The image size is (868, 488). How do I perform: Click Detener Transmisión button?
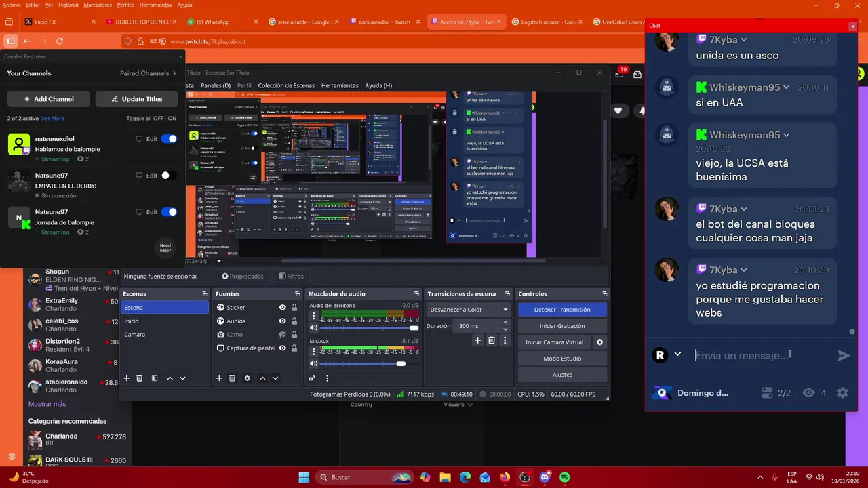(x=562, y=310)
